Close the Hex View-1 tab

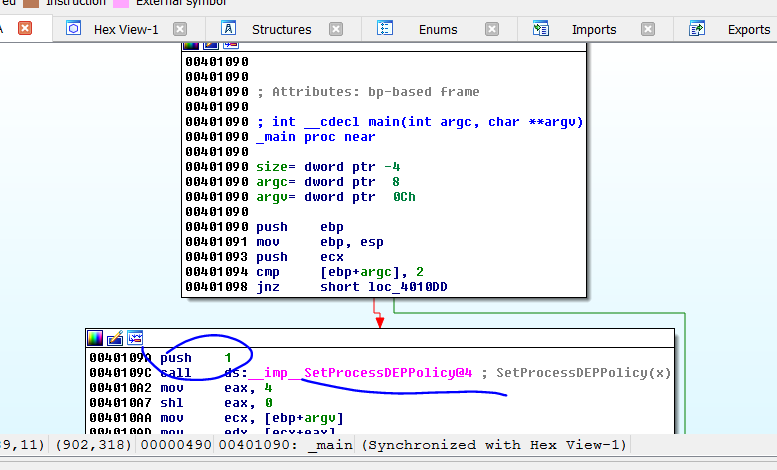(180, 29)
